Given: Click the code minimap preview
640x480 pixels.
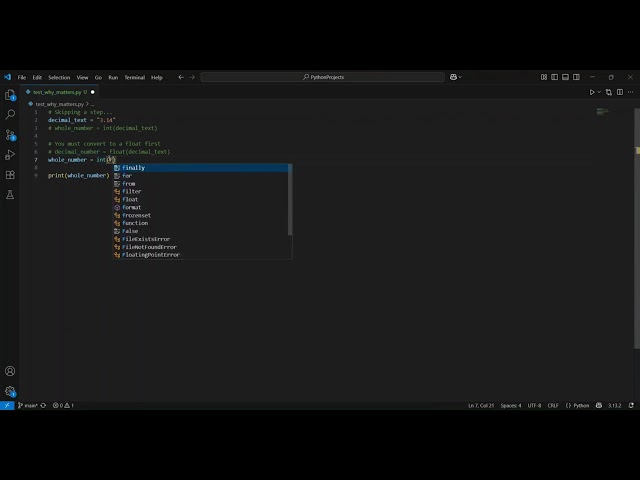Looking at the screenshot, I should 602,111.
